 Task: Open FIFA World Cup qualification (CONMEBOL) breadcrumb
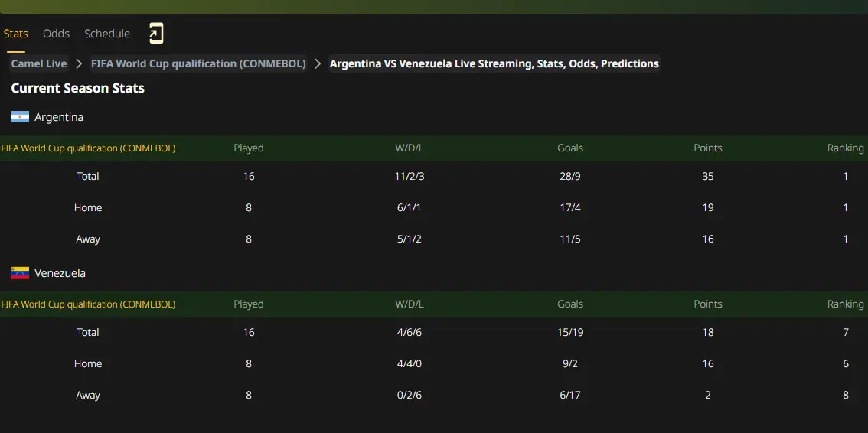198,63
